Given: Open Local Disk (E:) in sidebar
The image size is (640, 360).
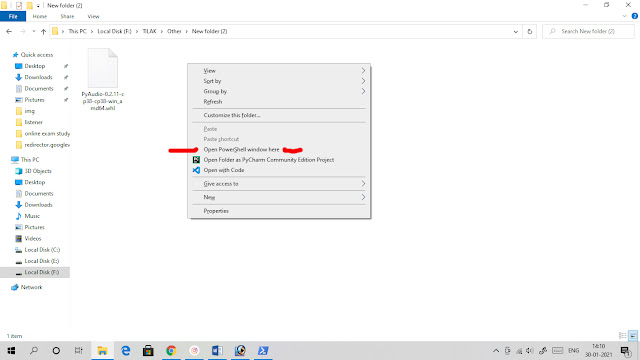Looking at the screenshot, I should pyautogui.click(x=42, y=261).
